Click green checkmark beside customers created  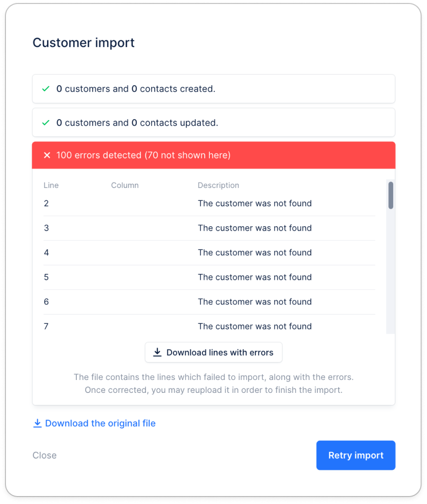coord(46,89)
